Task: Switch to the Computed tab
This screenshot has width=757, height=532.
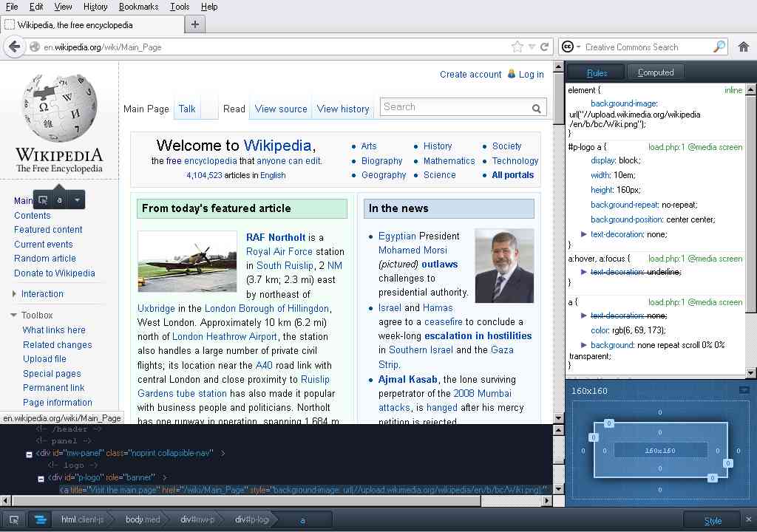Action: (655, 72)
